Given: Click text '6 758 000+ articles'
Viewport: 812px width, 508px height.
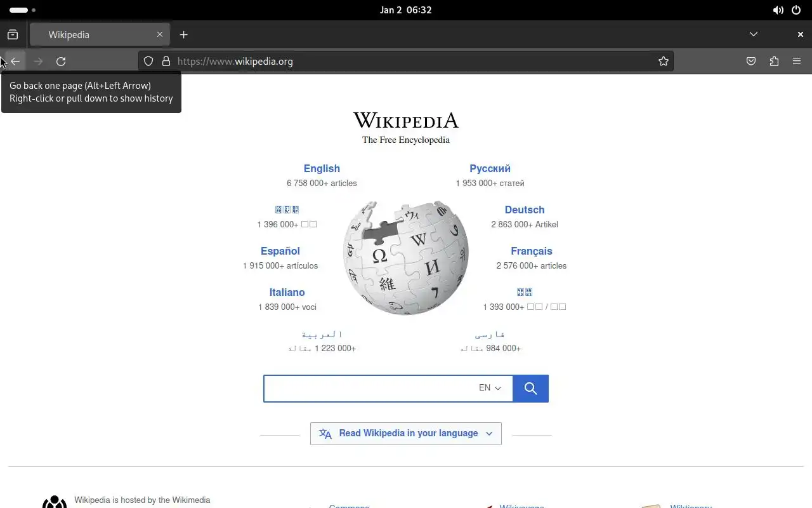Looking at the screenshot, I should pyautogui.click(x=322, y=183).
